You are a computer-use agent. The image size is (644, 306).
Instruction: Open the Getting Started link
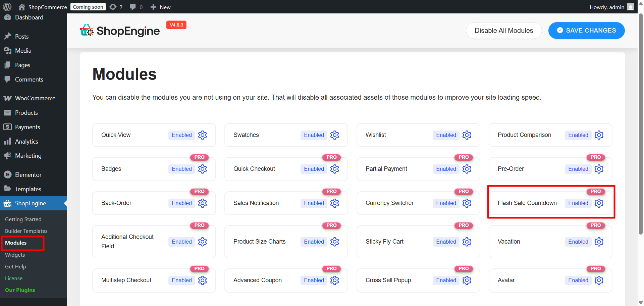[x=23, y=219]
